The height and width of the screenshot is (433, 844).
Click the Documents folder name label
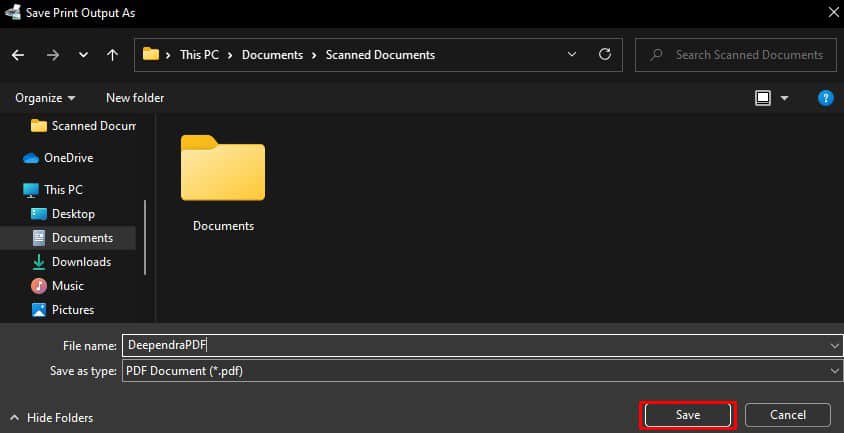tap(223, 226)
